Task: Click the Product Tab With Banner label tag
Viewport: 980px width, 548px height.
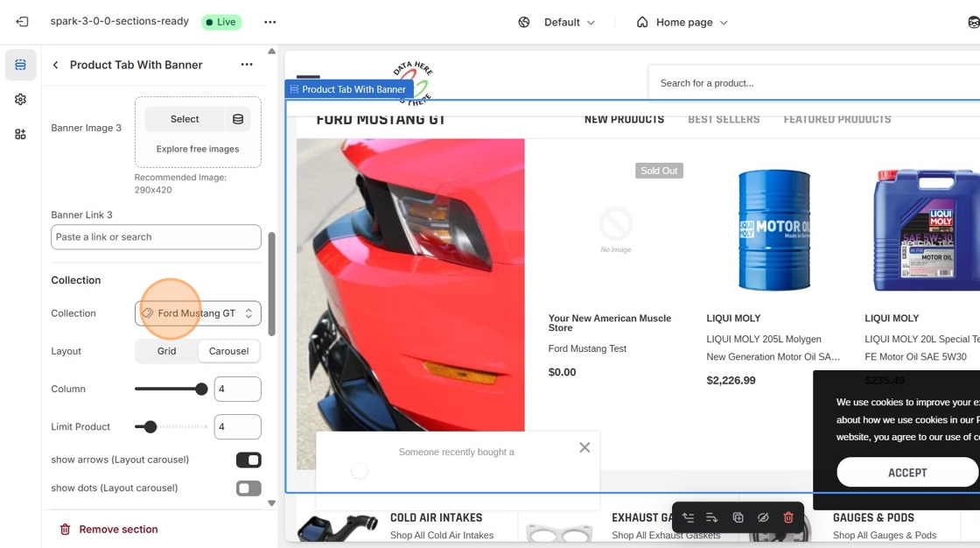Action: (349, 89)
